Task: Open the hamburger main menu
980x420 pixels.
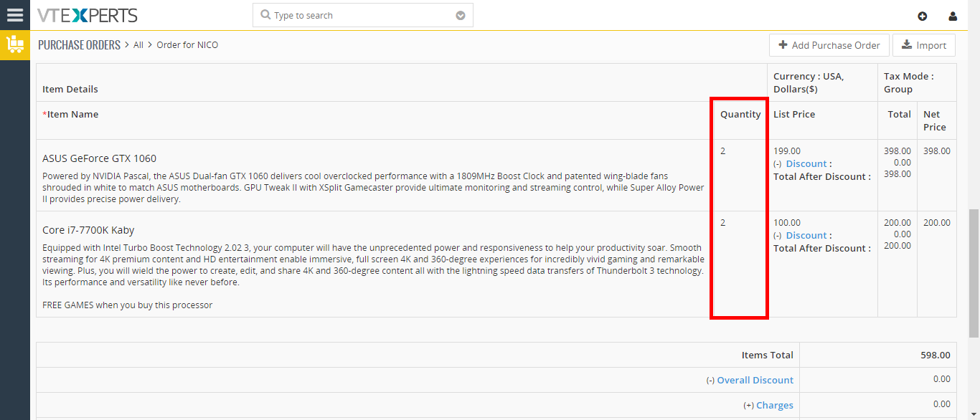Action: point(14,15)
